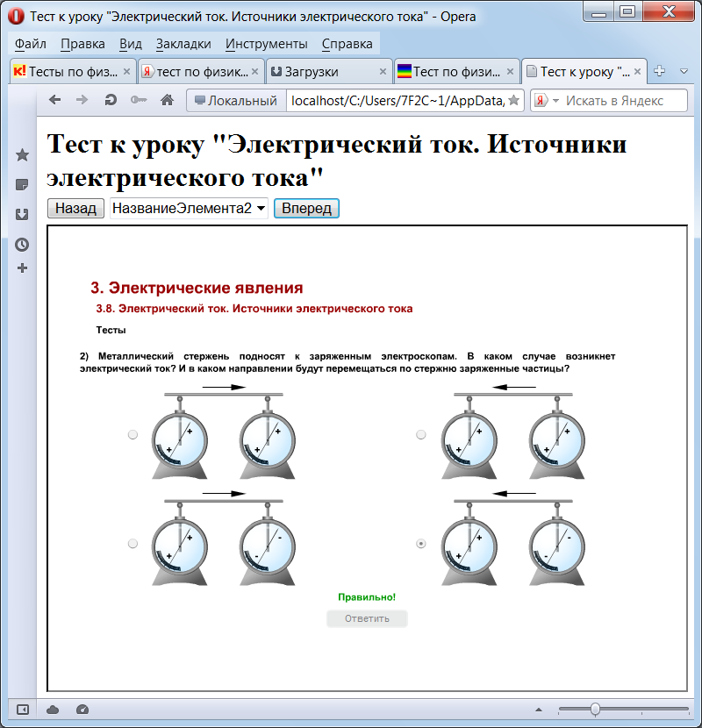The image size is (702, 728).
Task: Close the Загрузки tab
Action: click(383, 72)
